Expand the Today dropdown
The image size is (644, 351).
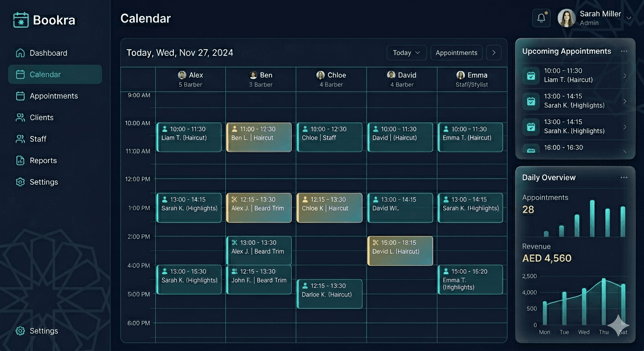[x=407, y=53]
